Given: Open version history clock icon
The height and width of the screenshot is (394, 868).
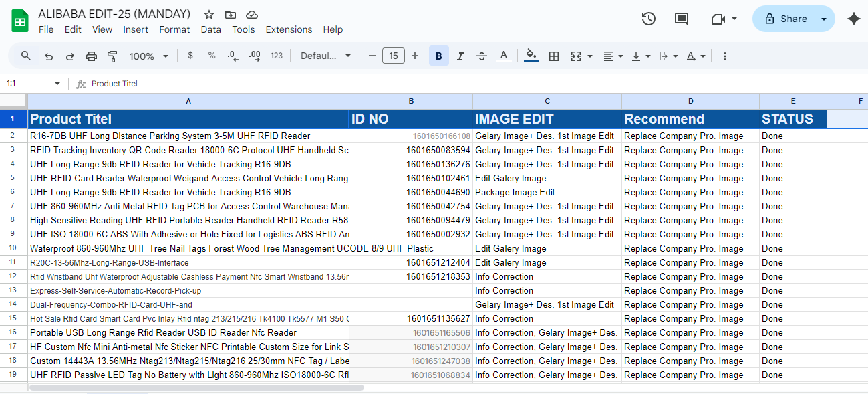Looking at the screenshot, I should pyautogui.click(x=648, y=19).
